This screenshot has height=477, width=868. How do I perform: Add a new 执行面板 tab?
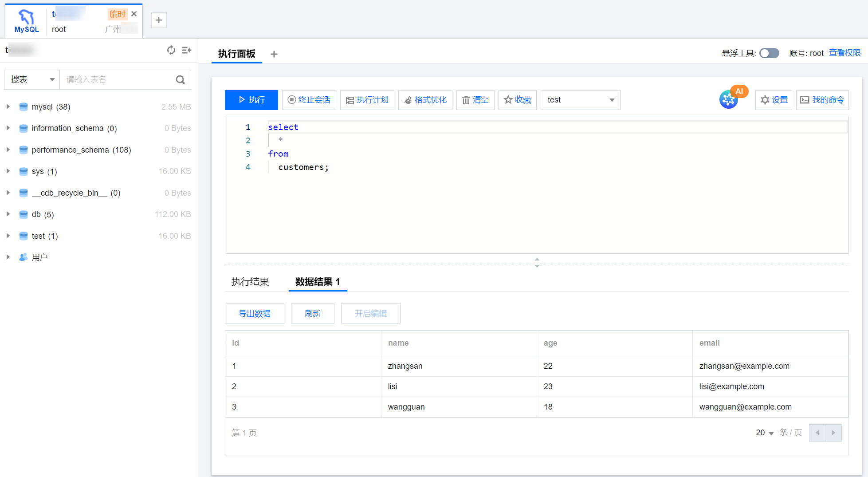(x=274, y=54)
